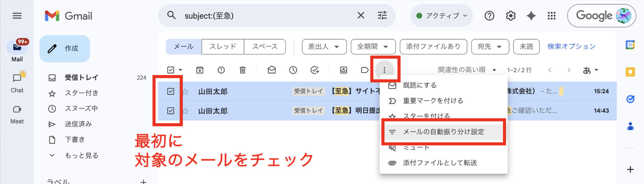Report selected emails as spam
The image size is (644, 184).
221,70
